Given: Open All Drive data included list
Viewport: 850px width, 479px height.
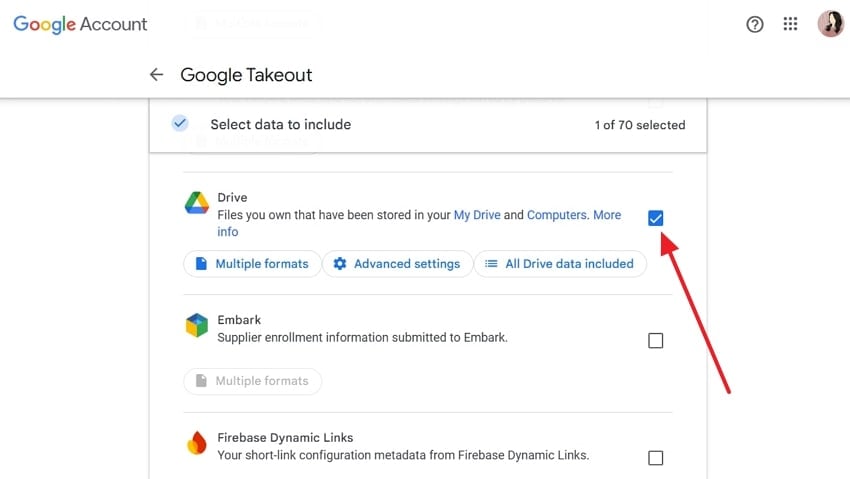Looking at the screenshot, I should (560, 264).
